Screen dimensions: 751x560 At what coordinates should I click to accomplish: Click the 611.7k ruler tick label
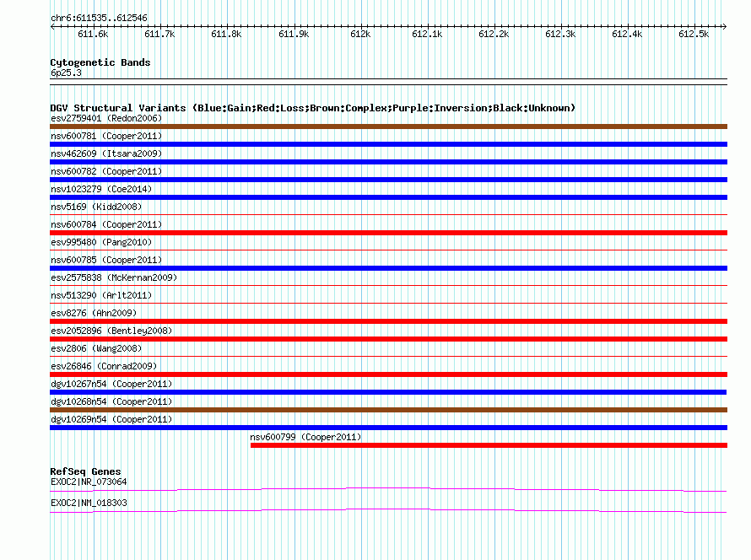159,34
